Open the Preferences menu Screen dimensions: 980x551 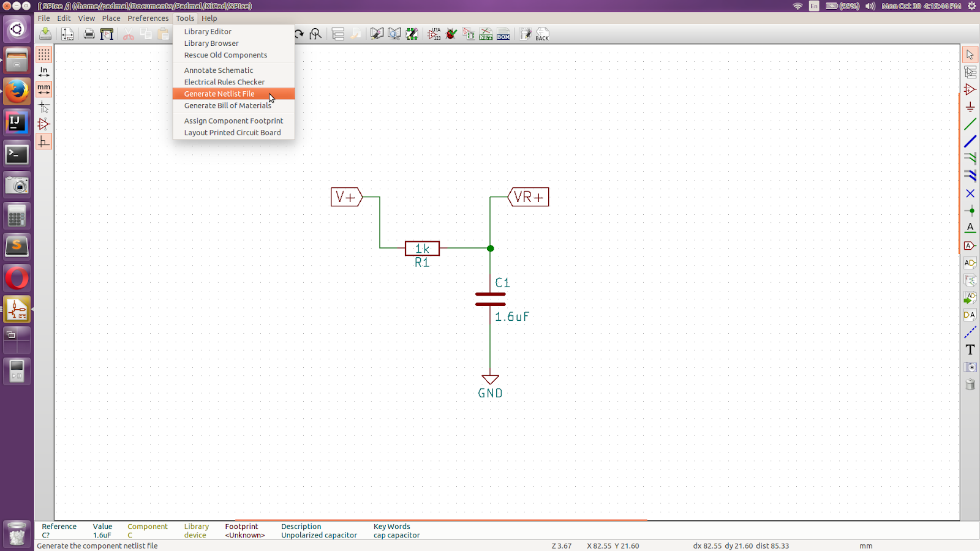[x=148, y=18]
